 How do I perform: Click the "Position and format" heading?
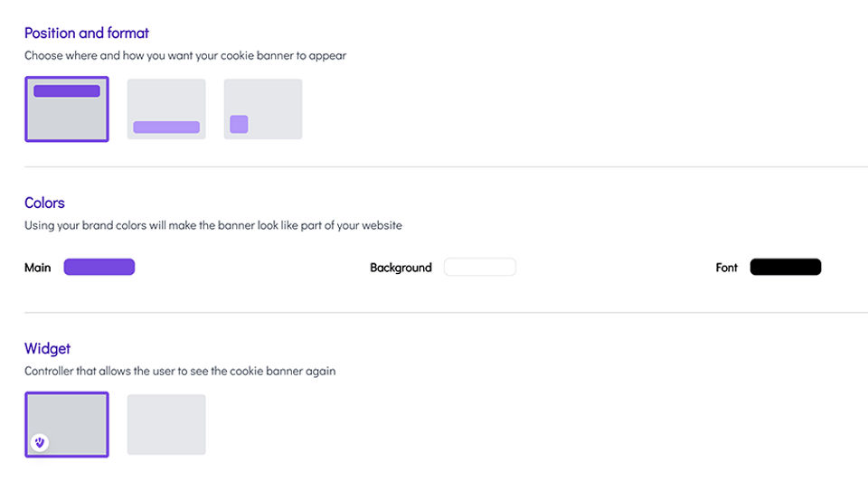coord(87,33)
